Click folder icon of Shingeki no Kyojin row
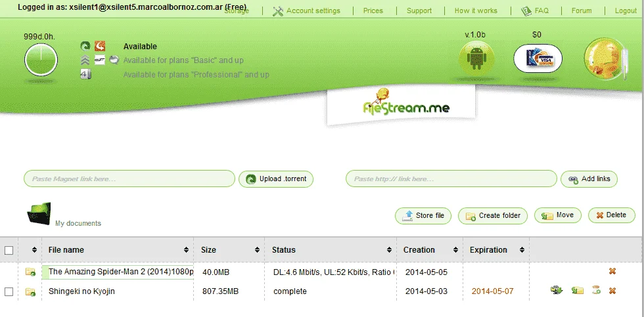This screenshot has height=317, width=644. click(30, 291)
